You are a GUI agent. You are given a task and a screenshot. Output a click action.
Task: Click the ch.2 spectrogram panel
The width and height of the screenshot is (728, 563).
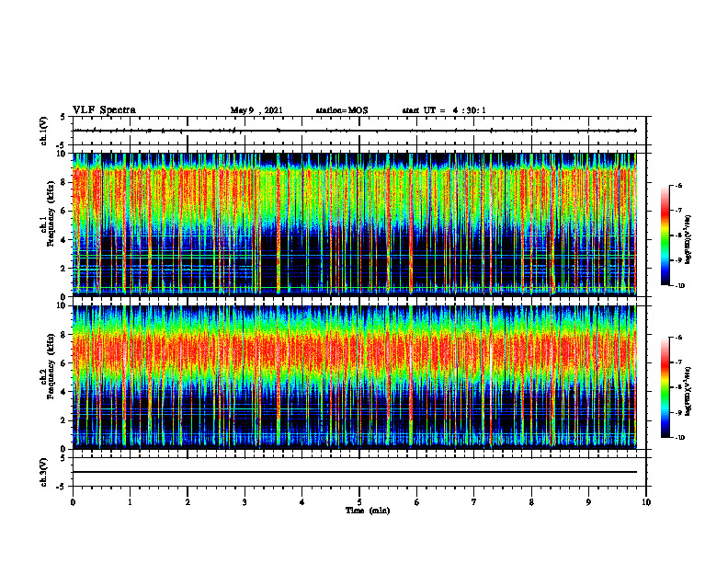pyautogui.click(x=354, y=377)
